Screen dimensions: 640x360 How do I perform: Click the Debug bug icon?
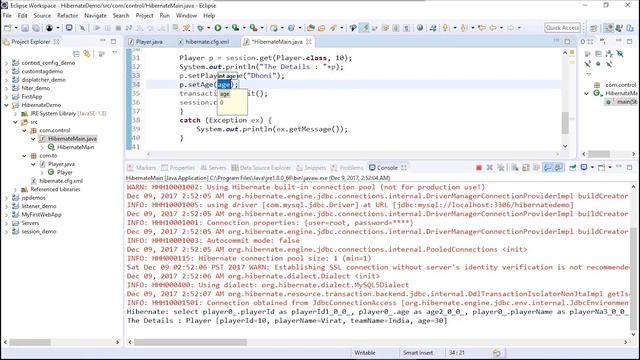click(x=200, y=28)
